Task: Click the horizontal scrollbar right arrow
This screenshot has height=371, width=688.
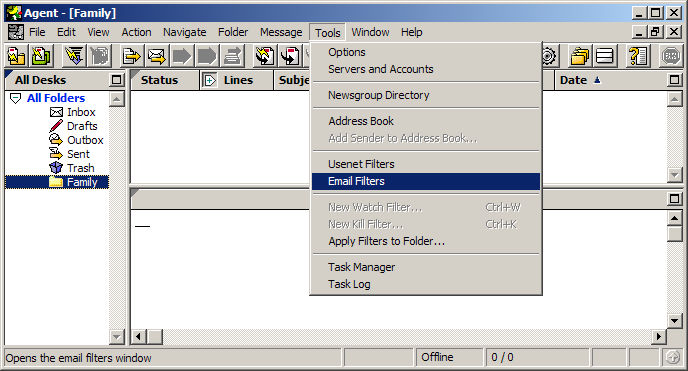Action: point(658,337)
